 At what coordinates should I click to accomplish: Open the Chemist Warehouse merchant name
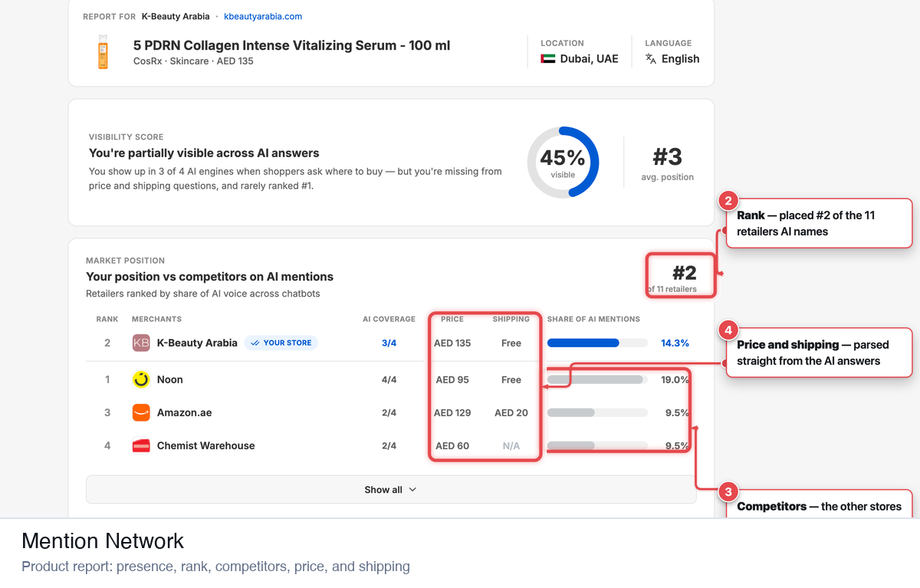point(206,445)
